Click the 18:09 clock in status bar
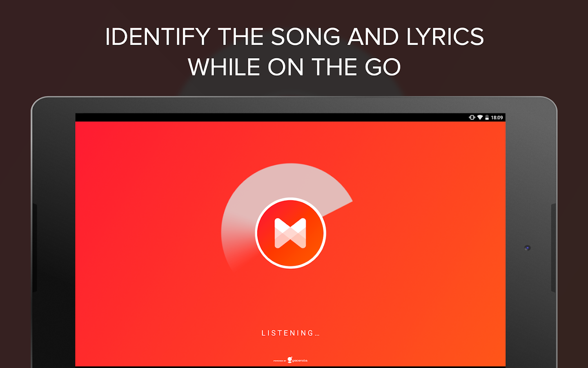 point(497,117)
